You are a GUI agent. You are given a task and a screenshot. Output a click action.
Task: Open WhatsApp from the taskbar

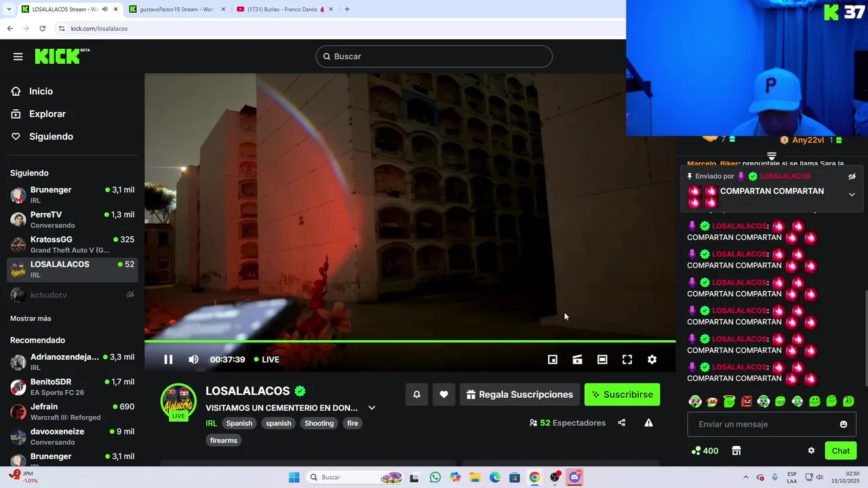(x=435, y=477)
